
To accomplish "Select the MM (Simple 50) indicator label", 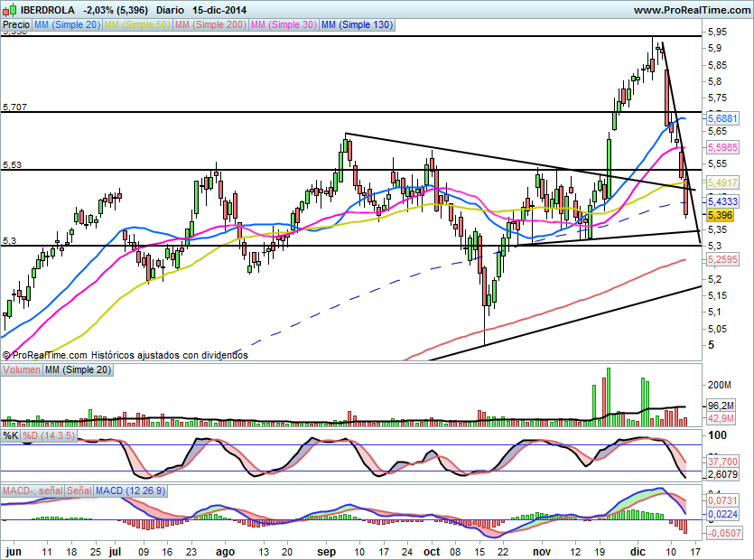I will [x=137, y=24].
